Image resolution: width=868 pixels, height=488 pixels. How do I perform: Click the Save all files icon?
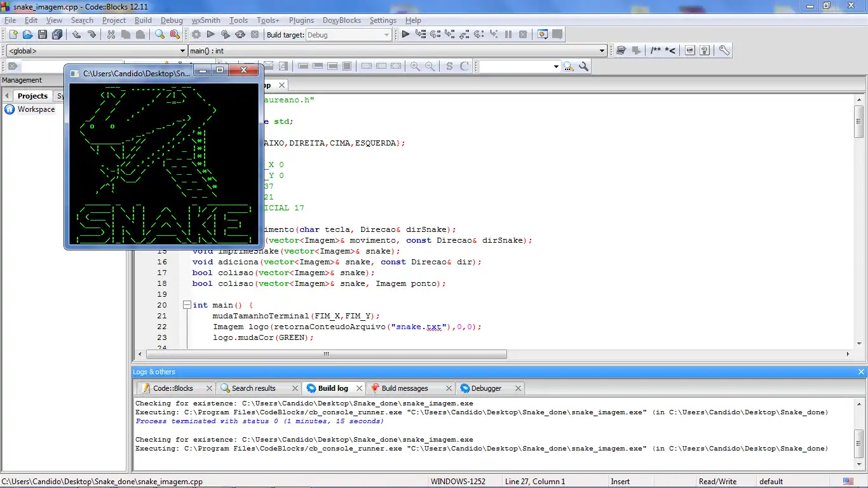click(57, 34)
